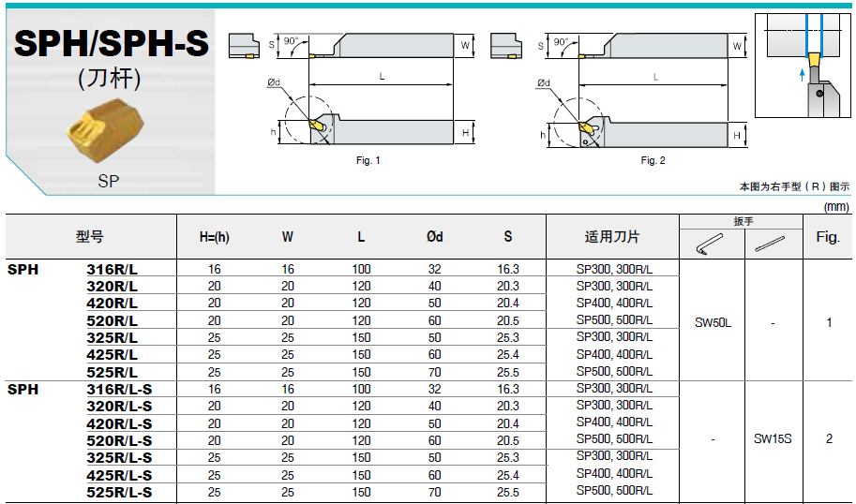
Task: Click the L-shaped hex wrench icon
Action: pyautogui.click(x=709, y=243)
